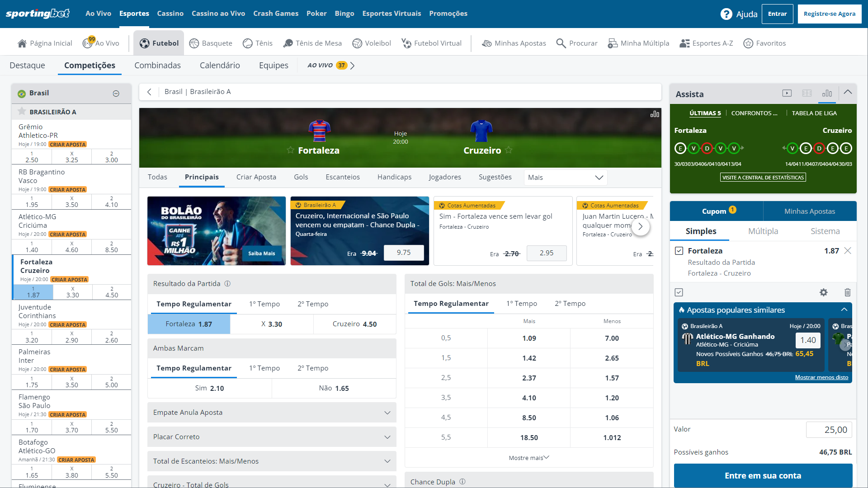
Task: Open Minhas Apostas in sports bar
Action: click(x=514, y=43)
